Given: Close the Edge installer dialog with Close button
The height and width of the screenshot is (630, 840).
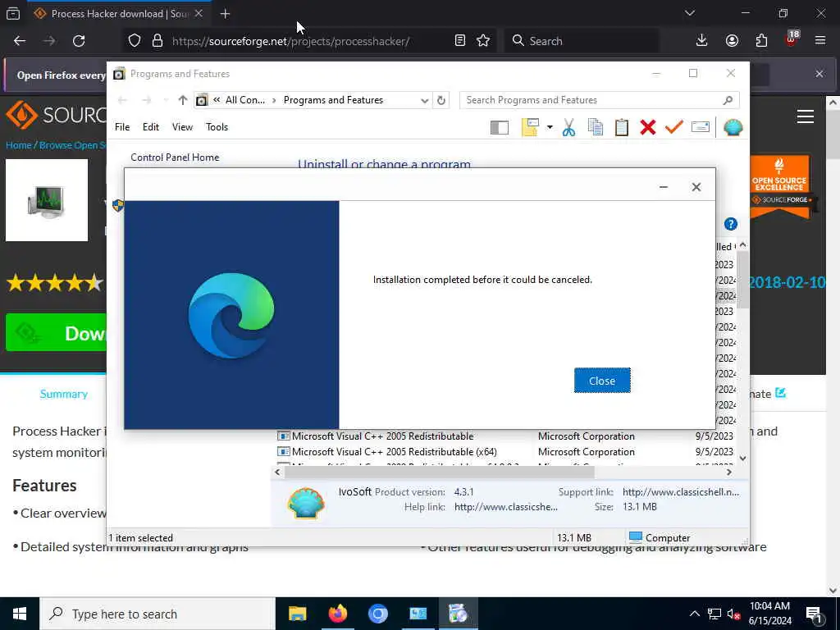Looking at the screenshot, I should 602,381.
